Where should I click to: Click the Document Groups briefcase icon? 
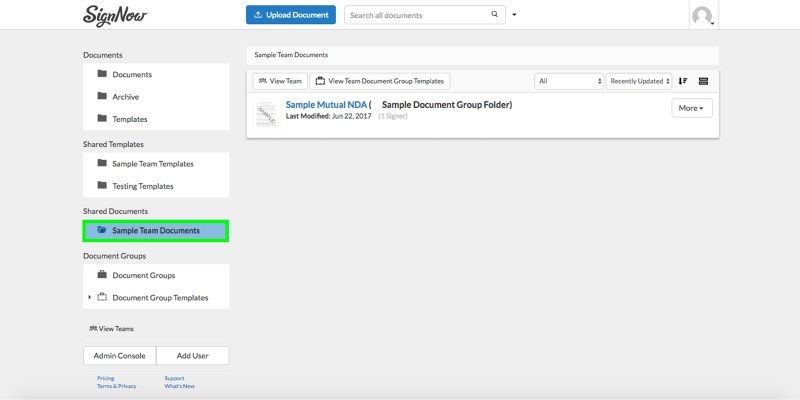102,275
